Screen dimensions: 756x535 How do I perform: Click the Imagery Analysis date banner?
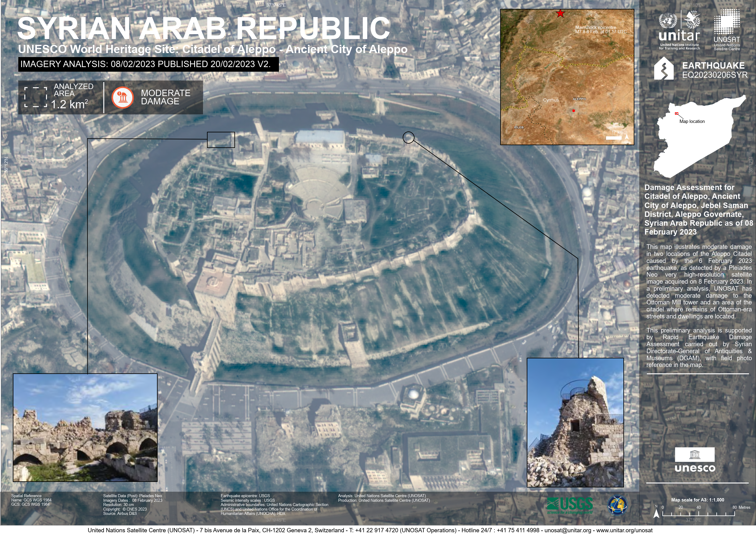[148, 64]
